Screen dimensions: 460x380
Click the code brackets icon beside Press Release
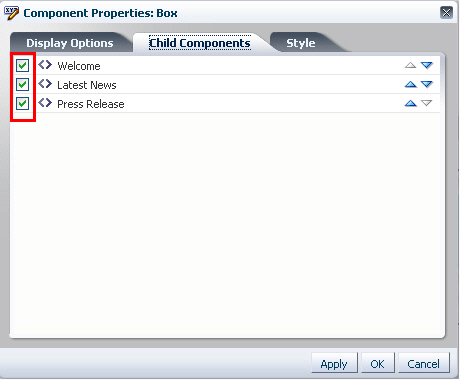tap(45, 103)
